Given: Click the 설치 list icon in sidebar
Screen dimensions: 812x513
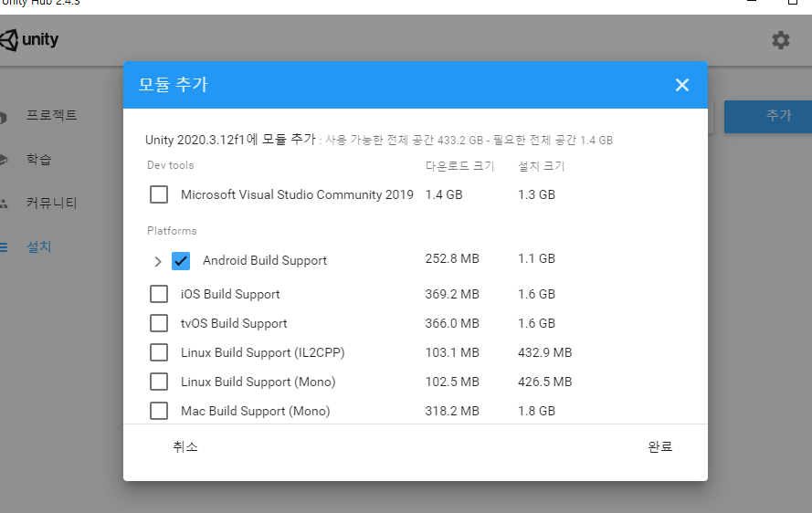Looking at the screenshot, I should pyautogui.click(x=4, y=247).
